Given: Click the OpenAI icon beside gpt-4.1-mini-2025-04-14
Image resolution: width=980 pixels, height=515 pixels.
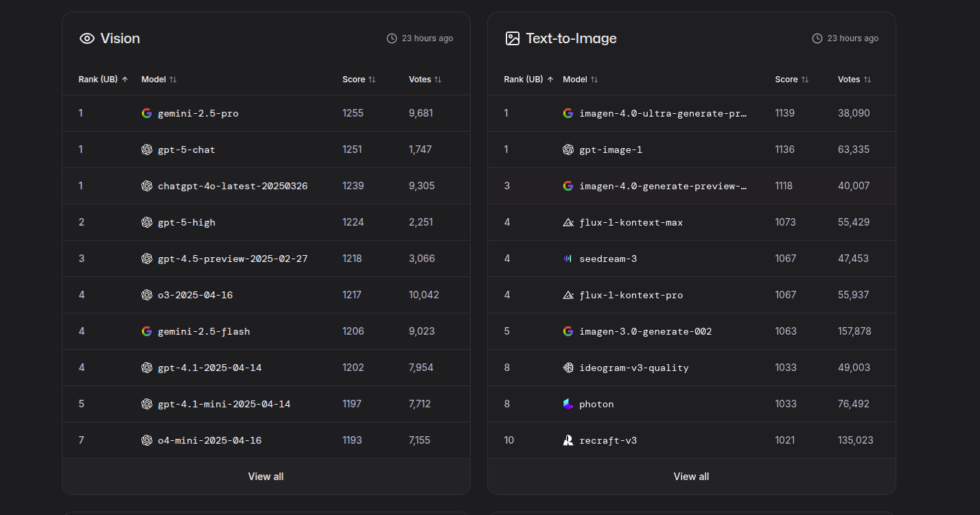Looking at the screenshot, I should pos(147,404).
